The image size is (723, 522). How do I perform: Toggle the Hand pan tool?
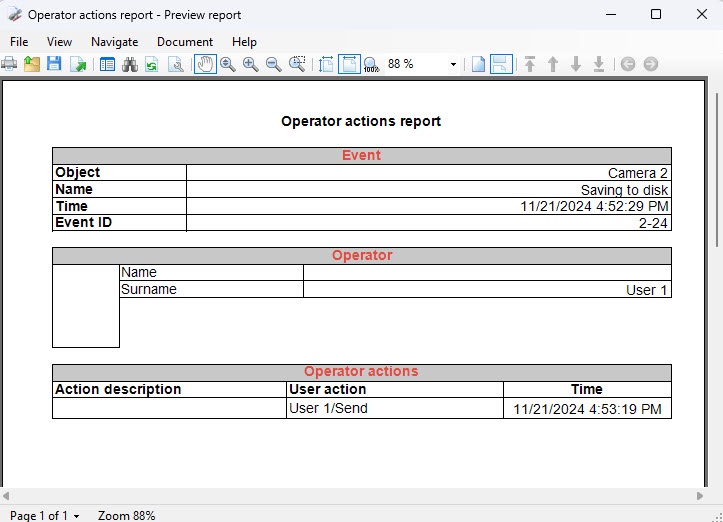[204, 64]
